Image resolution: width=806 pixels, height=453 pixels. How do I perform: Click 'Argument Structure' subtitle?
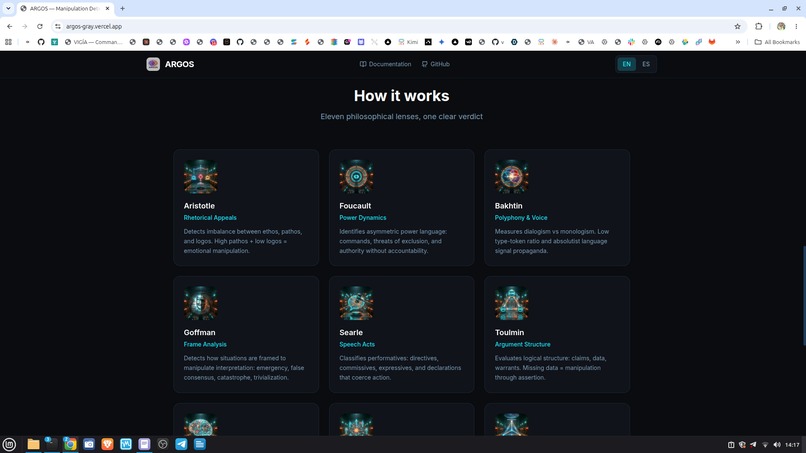click(x=522, y=345)
